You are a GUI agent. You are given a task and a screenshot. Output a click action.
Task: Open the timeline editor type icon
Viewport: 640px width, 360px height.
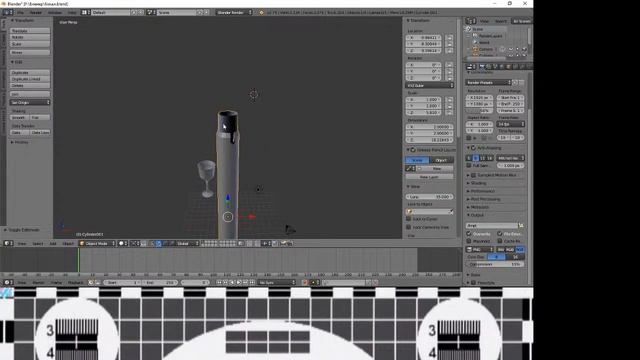coord(8,282)
